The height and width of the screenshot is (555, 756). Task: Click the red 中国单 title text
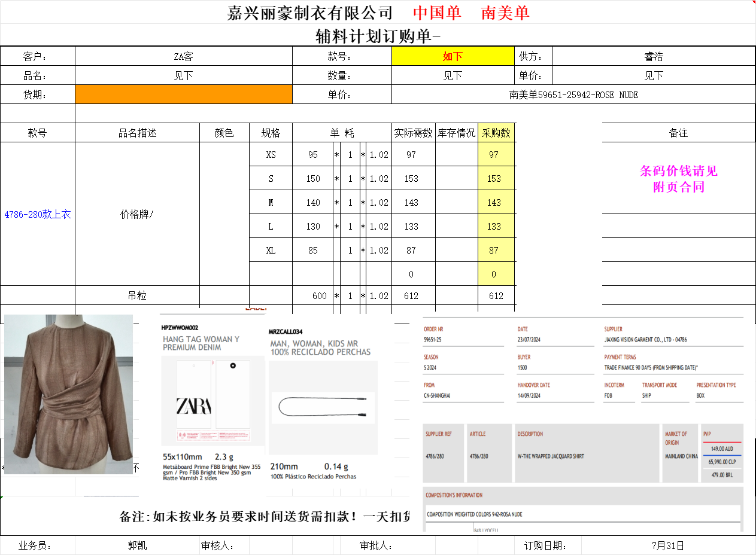pos(437,13)
